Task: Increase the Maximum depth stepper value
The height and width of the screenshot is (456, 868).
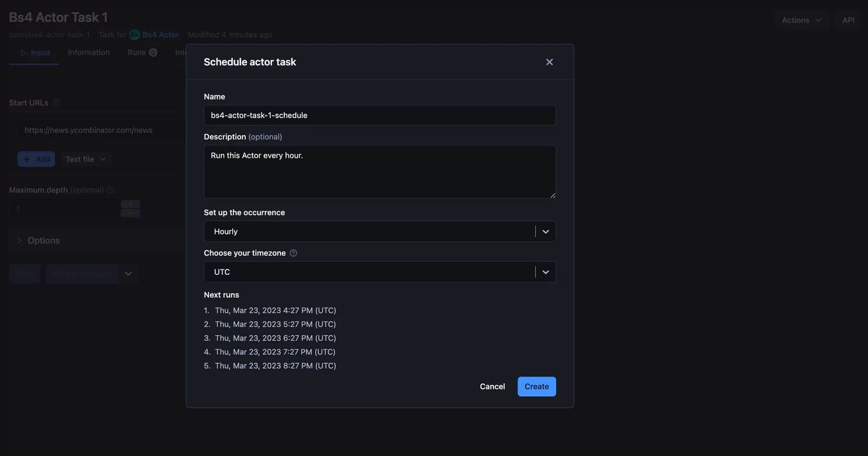Action: (130, 204)
